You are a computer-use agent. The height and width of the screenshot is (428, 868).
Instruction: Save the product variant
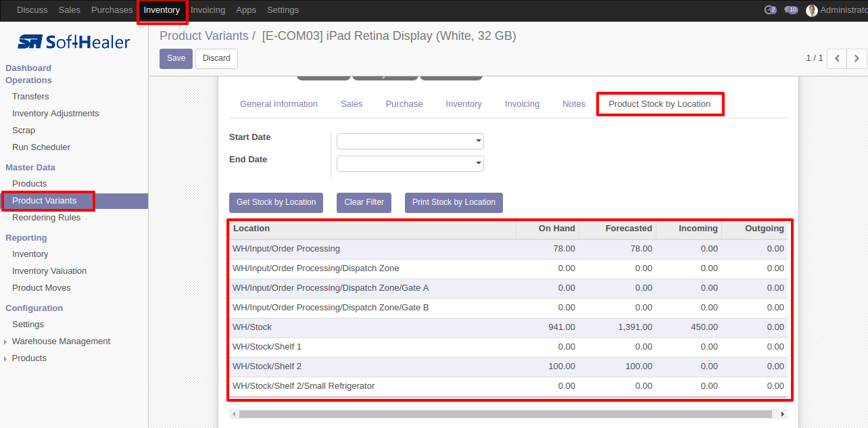coord(176,58)
